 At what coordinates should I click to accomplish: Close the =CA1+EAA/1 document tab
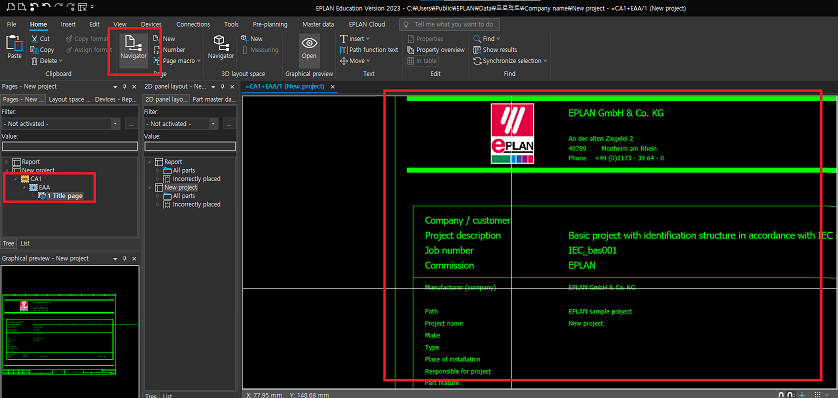click(x=332, y=87)
